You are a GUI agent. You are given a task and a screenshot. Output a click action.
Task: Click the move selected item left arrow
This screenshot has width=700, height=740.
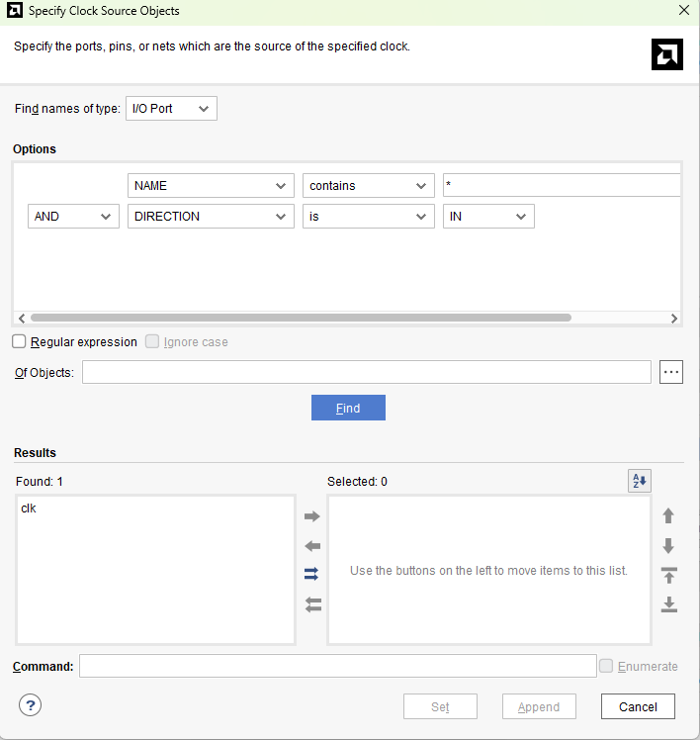(x=312, y=546)
